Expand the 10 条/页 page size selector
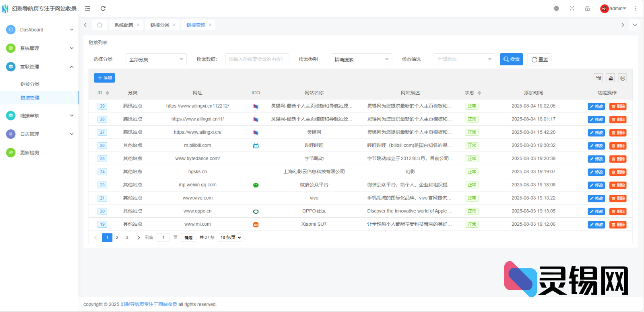 (x=230, y=237)
